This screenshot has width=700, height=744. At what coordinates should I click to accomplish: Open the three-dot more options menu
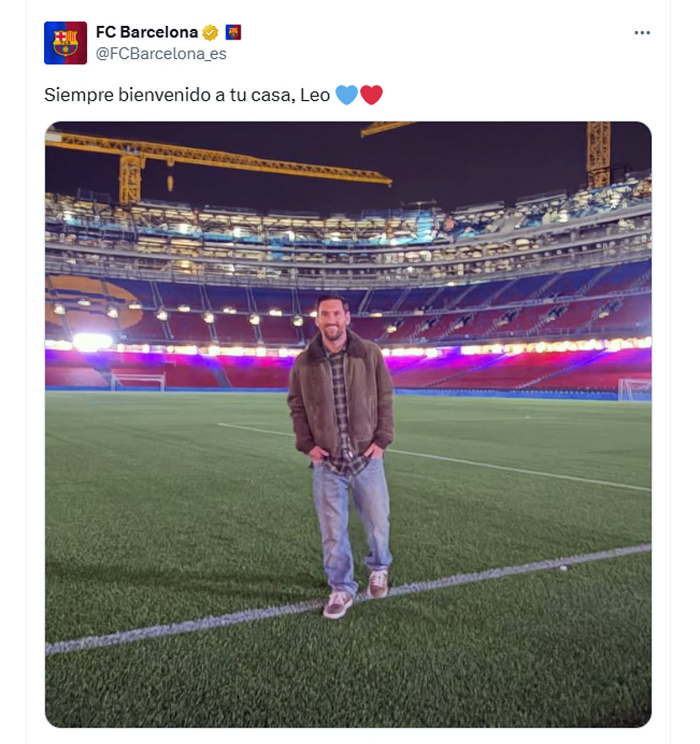coord(642,33)
